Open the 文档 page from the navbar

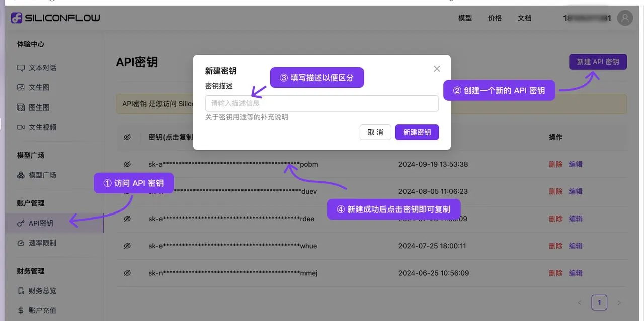click(524, 18)
